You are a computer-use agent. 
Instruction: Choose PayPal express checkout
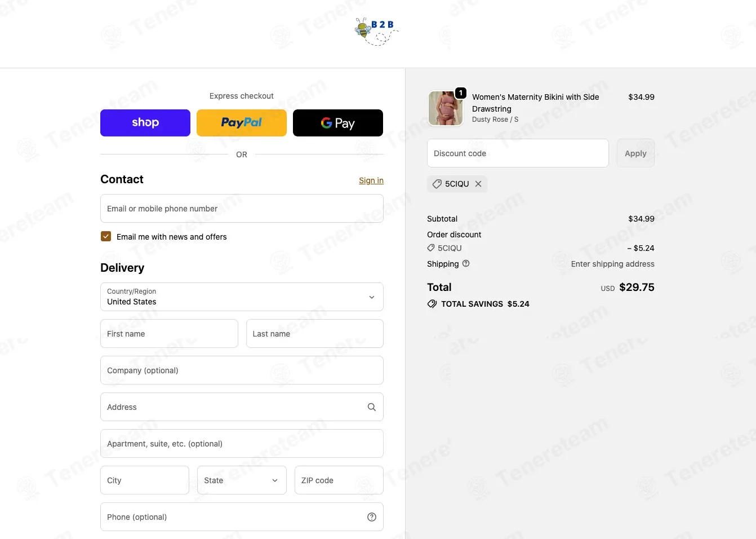(242, 123)
